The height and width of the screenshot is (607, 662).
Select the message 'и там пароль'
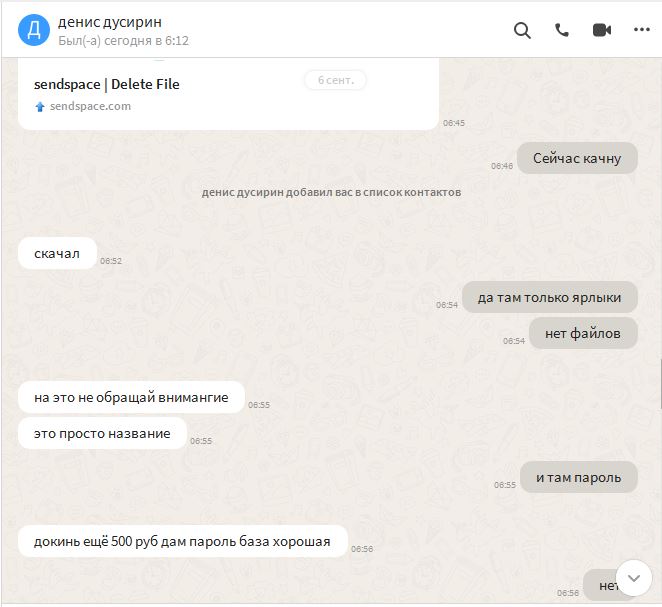coord(578,477)
